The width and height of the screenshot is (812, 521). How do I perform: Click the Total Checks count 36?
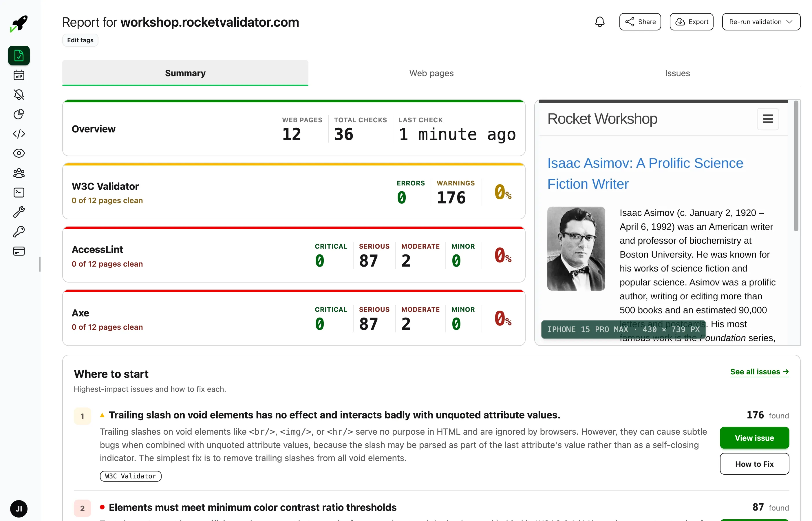pyautogui.click(x=343, y=134)
